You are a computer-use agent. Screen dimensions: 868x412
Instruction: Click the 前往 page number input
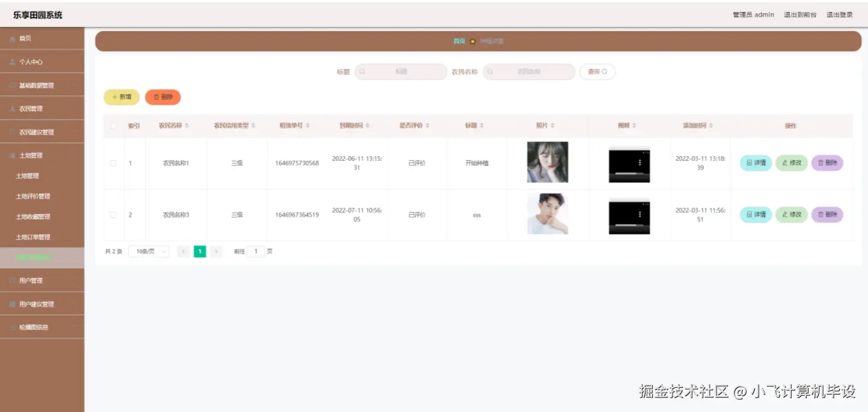pyautogui.click(x=255, y=252)
